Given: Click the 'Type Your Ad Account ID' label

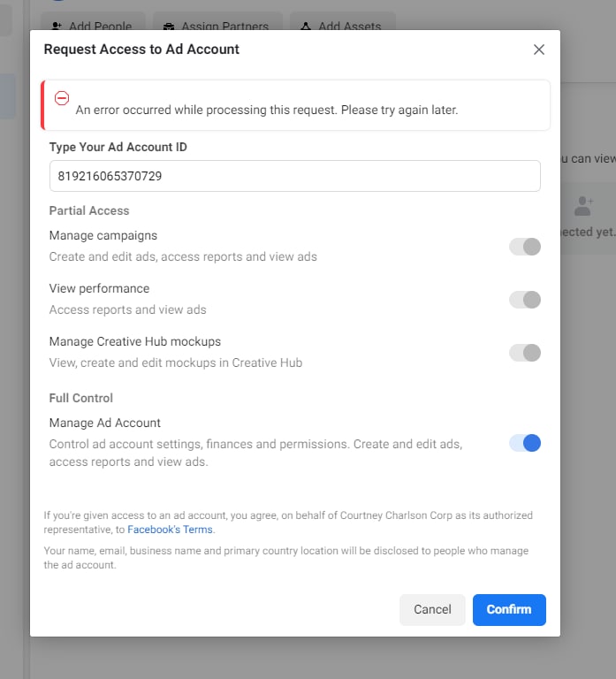Looking at the screenshot, I should pyautogui.click(x=118, y=148).
